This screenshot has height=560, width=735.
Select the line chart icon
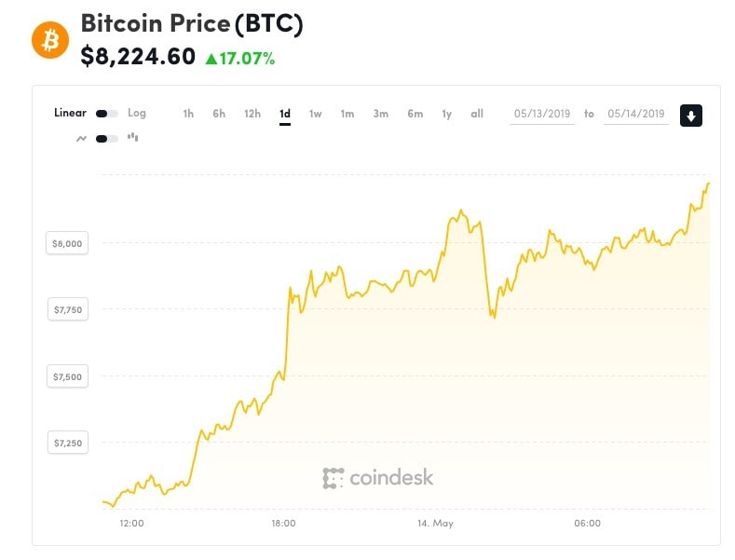[82, 138]
